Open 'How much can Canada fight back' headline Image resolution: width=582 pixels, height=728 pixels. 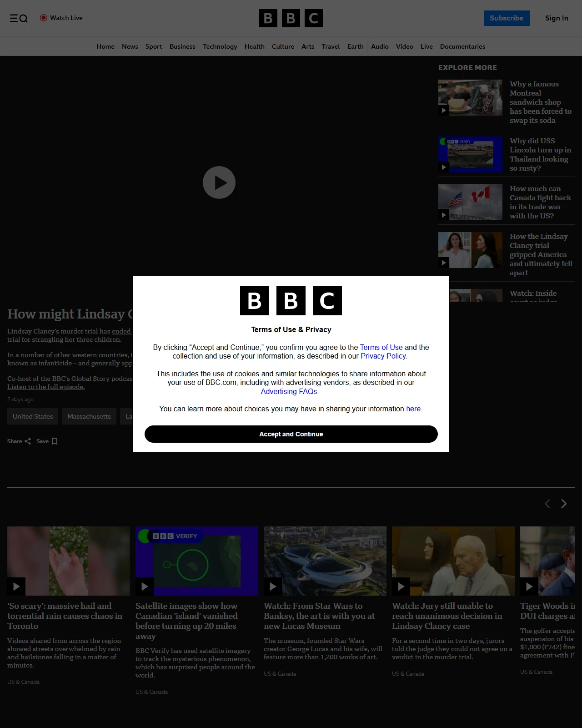[x=540, y=202]
